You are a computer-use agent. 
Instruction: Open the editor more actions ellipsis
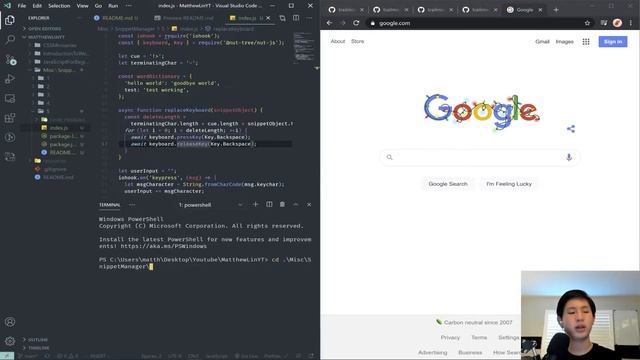click(309, 18)
